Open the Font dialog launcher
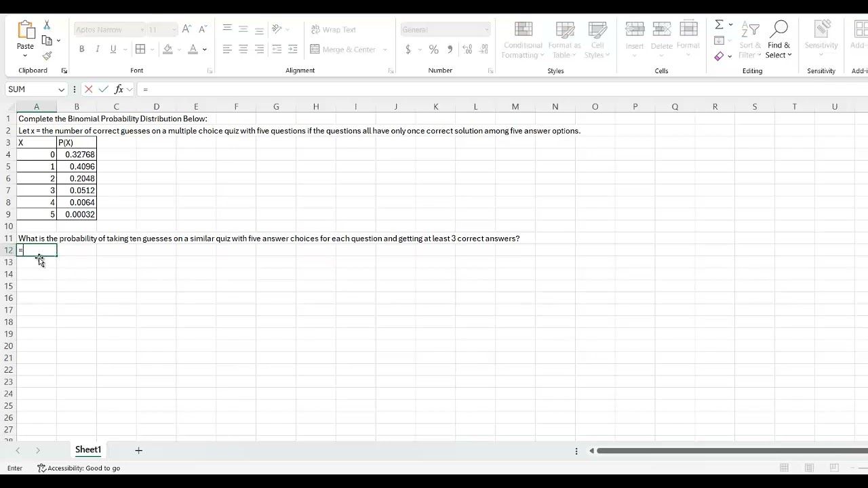Viewport: 868px width, 488px height. tap(210, 70)
